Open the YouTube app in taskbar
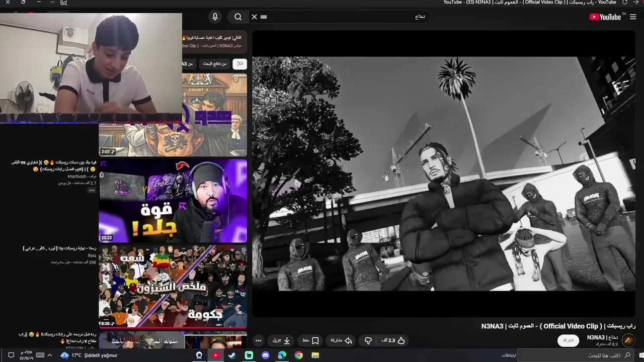Image resolution: width=644 pixels, height=362 pixels. click(215, 355)
